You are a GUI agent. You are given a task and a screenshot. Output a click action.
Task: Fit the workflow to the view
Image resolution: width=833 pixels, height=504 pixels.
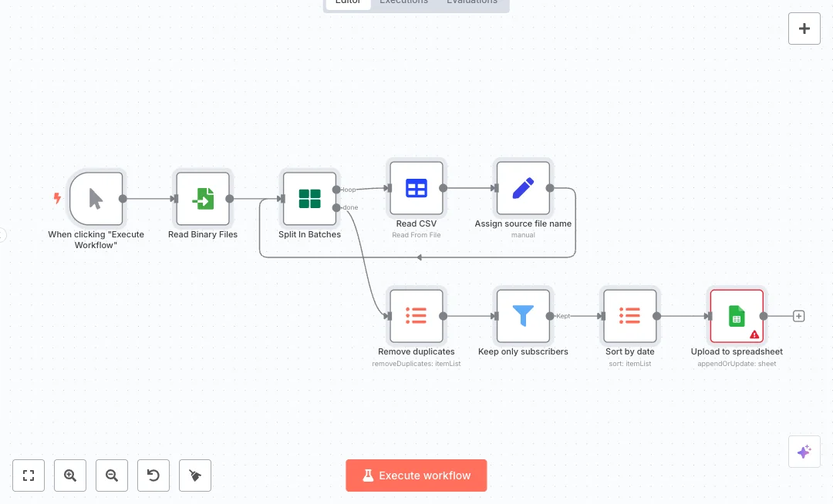[x=29, y=475]
